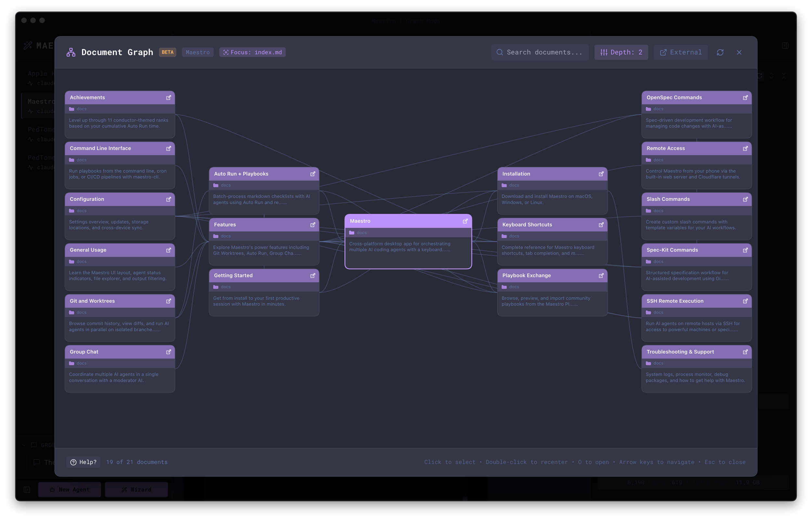Click the Wizard button in background window

pyautogui.click(x=136, y=489)
